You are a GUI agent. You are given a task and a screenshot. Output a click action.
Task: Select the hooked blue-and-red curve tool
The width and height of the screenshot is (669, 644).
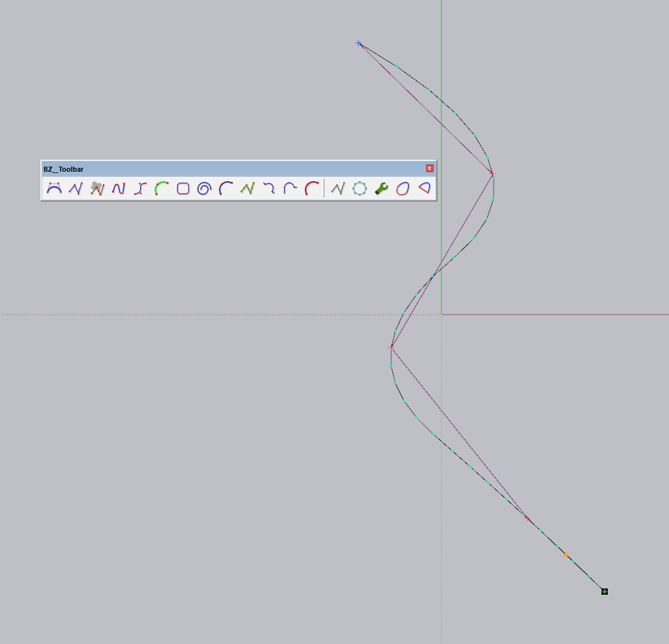pos(269,188)
